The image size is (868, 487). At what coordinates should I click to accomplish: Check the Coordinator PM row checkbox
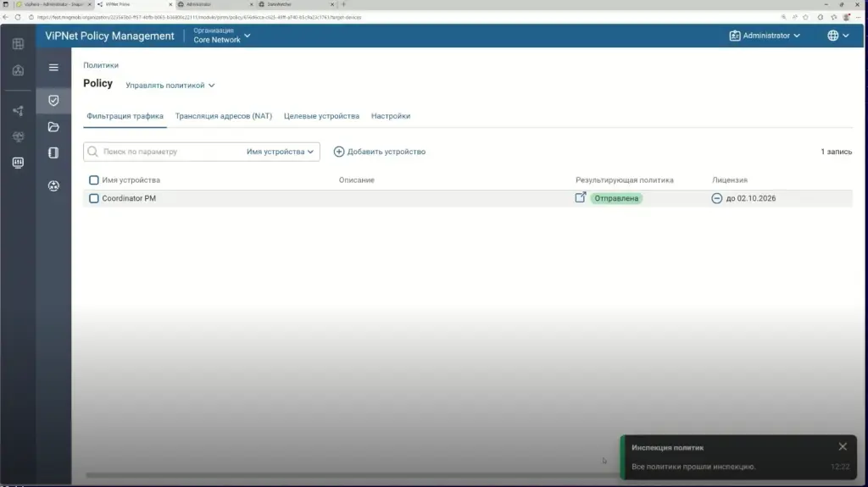(x=94, y=198)
